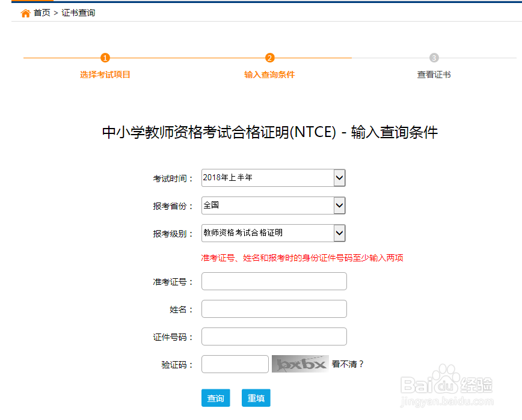Screen dimensions: 522x420
Task: Click step 3 circle 查看证书
Action: [434, 58]
